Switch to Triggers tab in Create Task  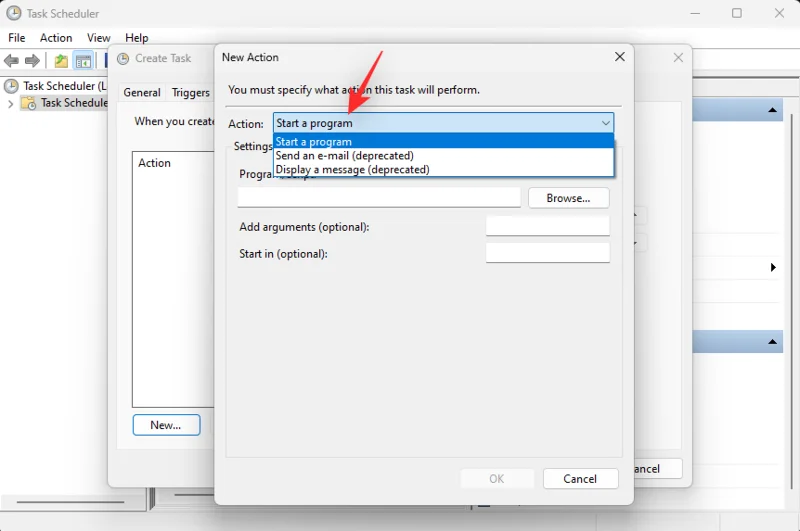(191, 92)
